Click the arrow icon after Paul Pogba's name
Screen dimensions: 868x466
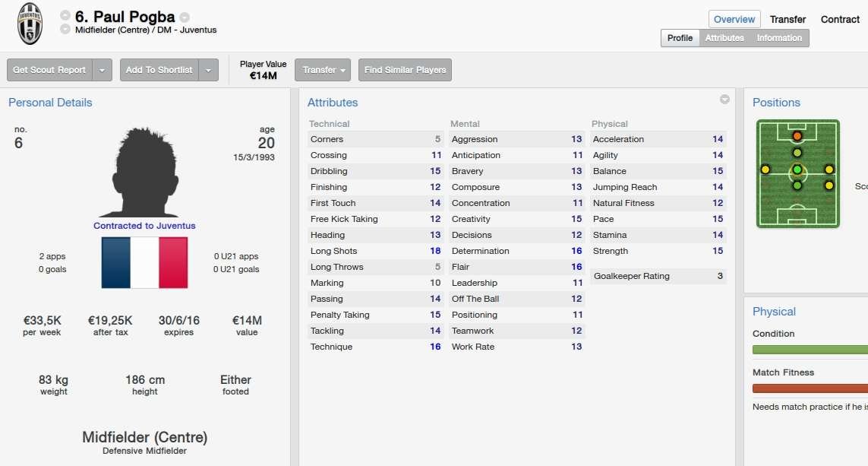(185, 17)
